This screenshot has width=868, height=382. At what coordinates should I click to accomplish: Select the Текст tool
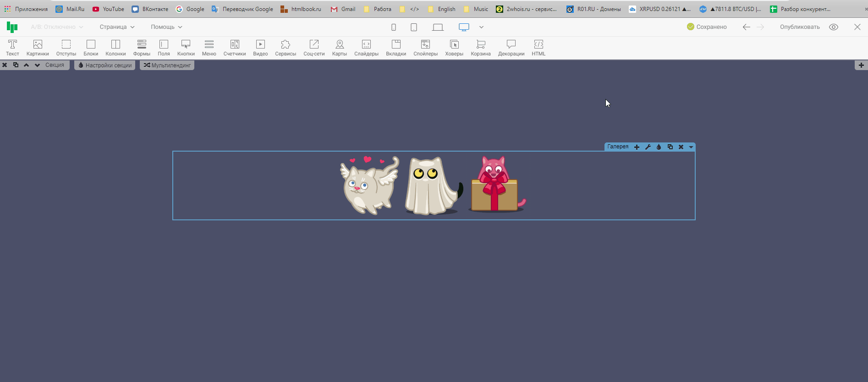click(x=12, y=48)
